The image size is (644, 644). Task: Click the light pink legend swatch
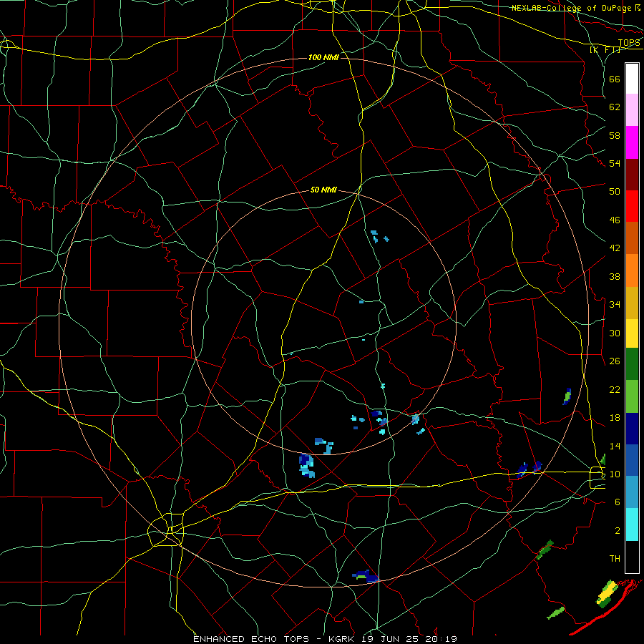[x=632, y=110]
